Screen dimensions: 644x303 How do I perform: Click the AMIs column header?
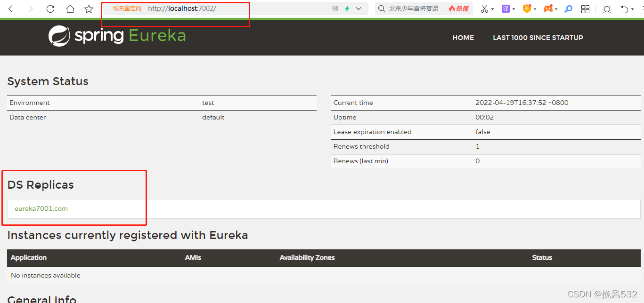[193, 257]
